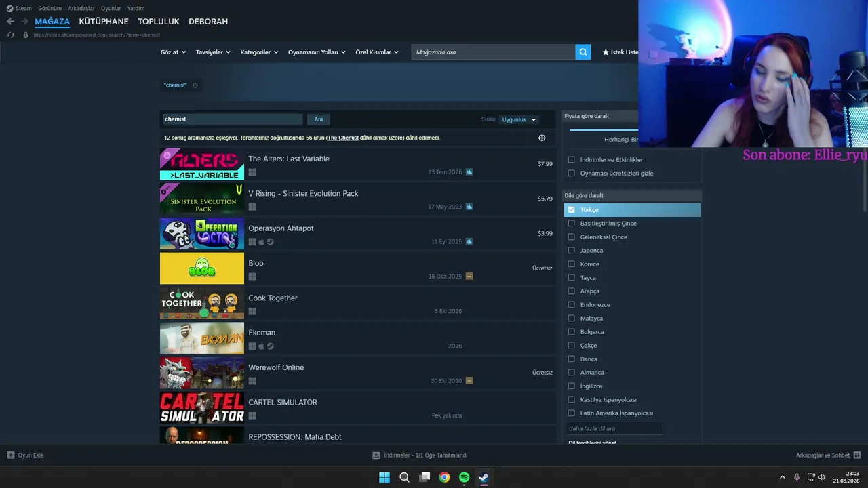Open Task View on the taskbar
This screenshot has width=868, height=488.
[425, 477]
